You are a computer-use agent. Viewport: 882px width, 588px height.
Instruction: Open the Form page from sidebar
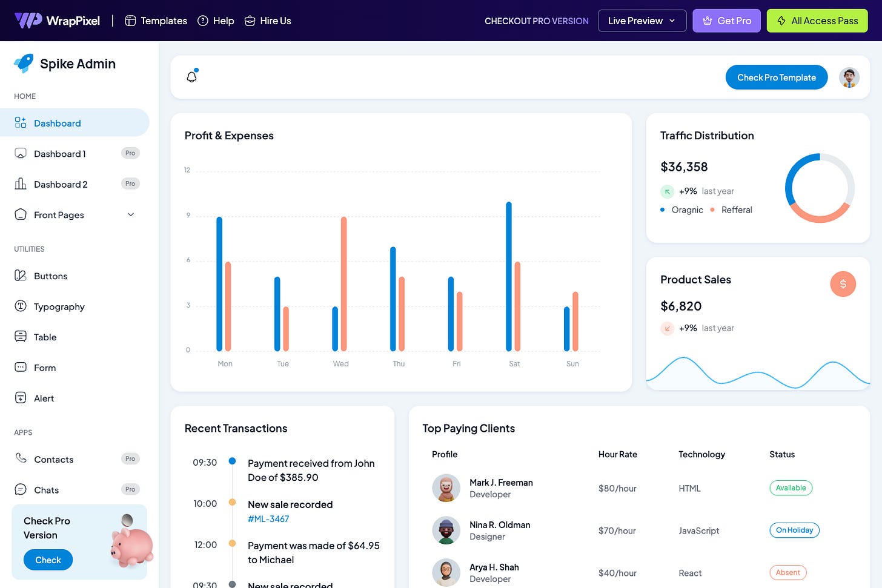(43, 368)
